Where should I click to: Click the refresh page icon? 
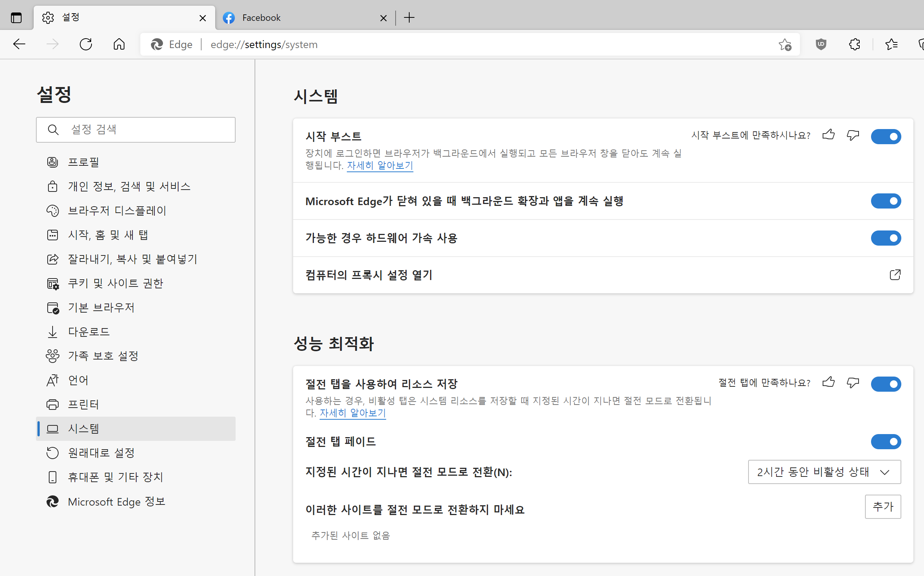(85, 44)
